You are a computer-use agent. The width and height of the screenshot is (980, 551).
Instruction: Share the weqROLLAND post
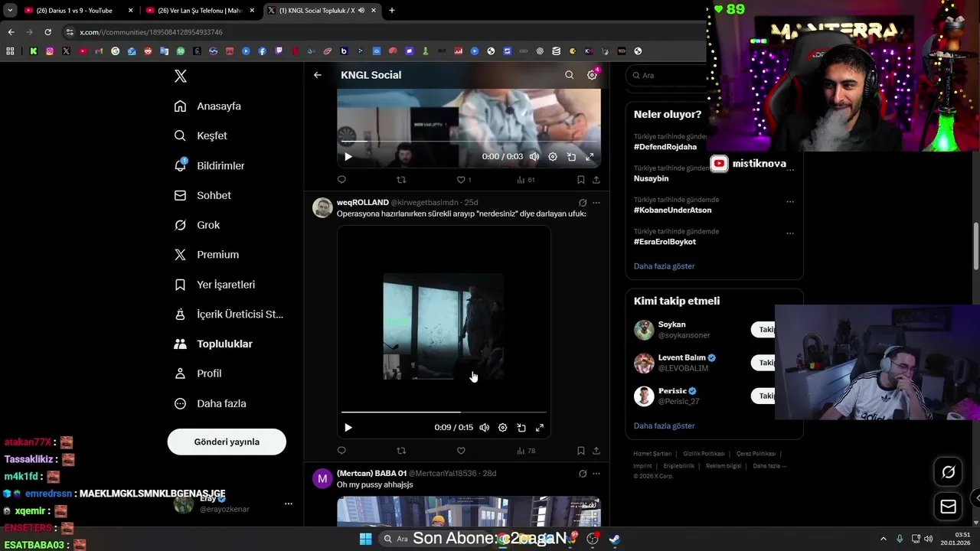click(596, 451)
